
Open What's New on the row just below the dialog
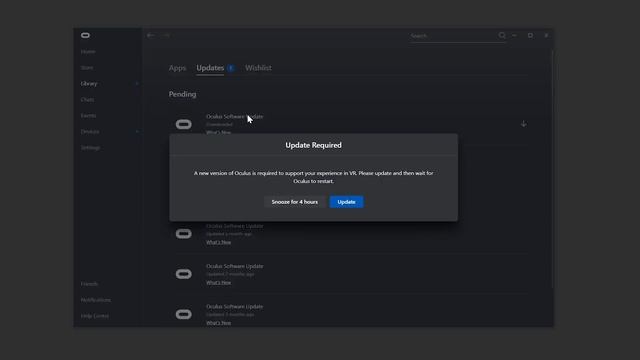(218, 242)
